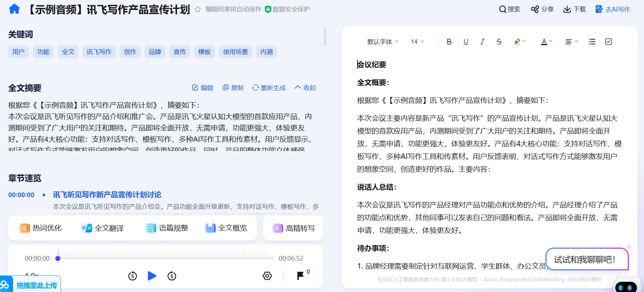Expand highlight color dropdown arrow
The height and width of the screenshot is (292, 644).
524,42
